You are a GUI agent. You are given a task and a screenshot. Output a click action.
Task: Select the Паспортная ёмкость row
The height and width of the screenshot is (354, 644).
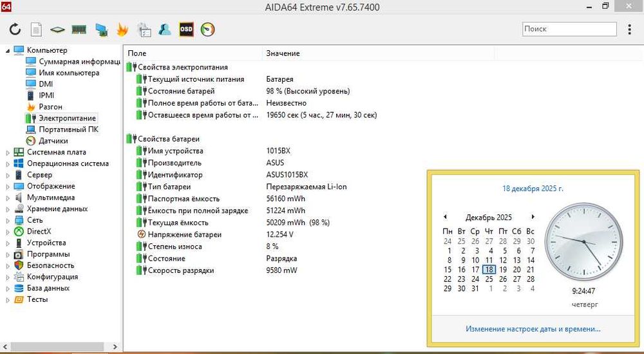(x=184, y=199)
